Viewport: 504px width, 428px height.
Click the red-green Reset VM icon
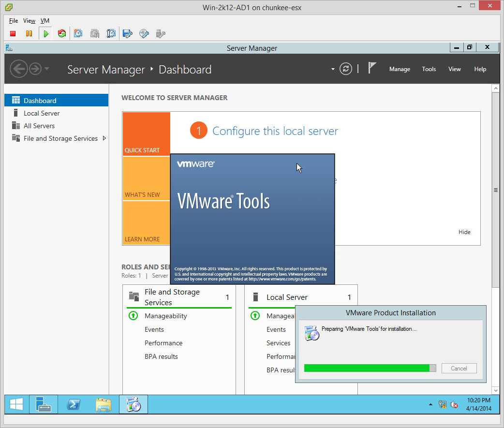coord(61,33)
